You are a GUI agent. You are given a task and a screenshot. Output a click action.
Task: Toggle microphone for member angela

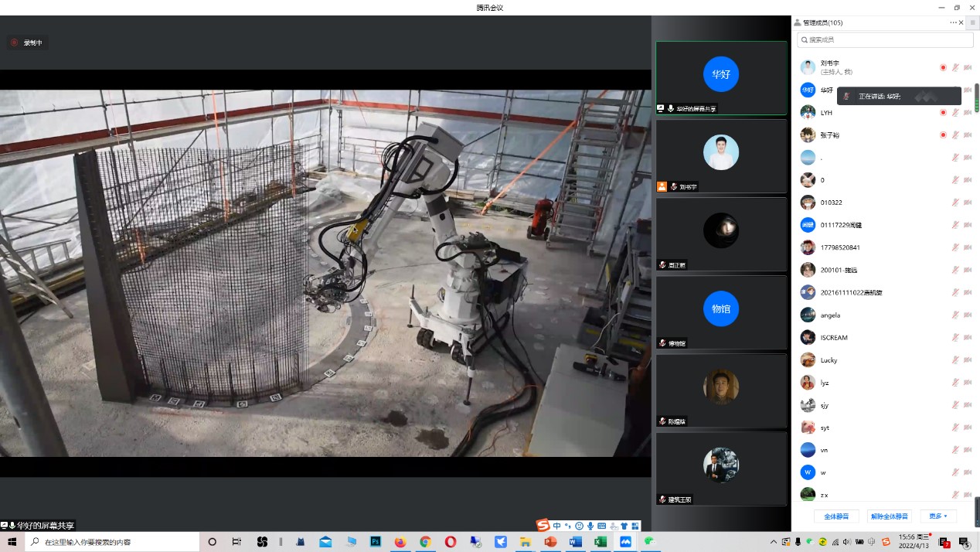[955, 315]
